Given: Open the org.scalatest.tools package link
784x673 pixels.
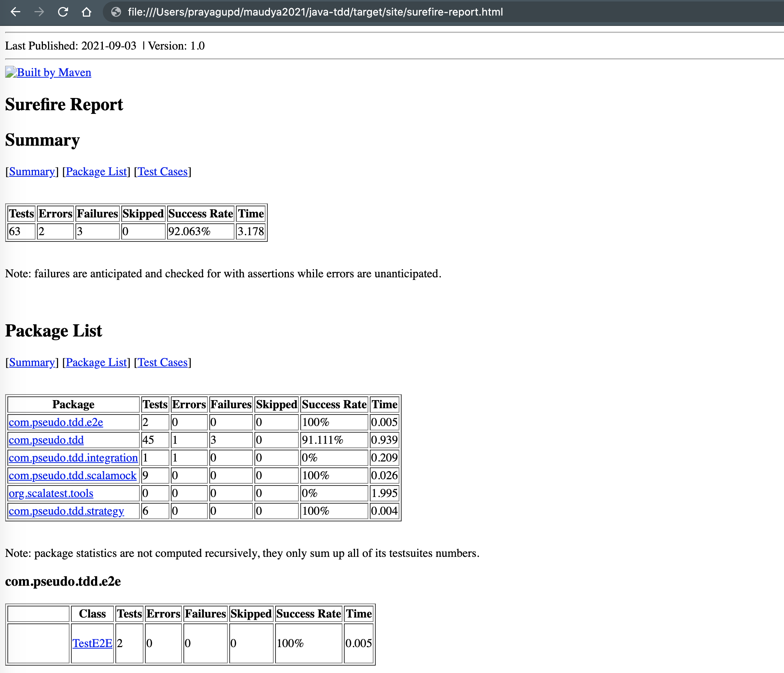Looking at the screenshot, I should (51, 493).
